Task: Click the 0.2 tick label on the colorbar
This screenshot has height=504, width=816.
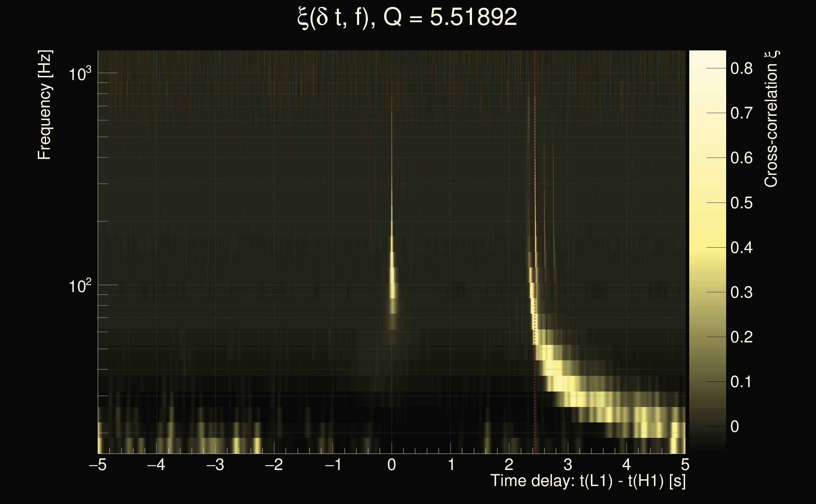Action: point(741,337)
